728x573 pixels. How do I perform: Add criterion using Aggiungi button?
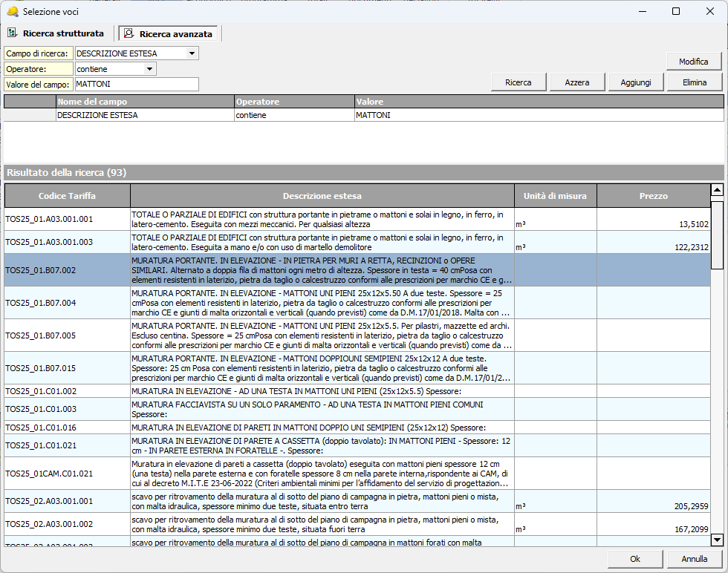point(636,82)
